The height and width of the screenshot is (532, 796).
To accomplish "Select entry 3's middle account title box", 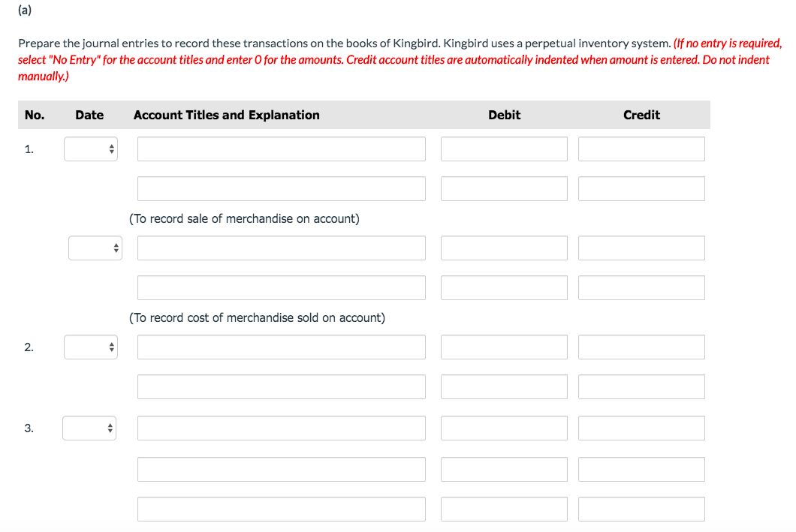I will (281, 468).
